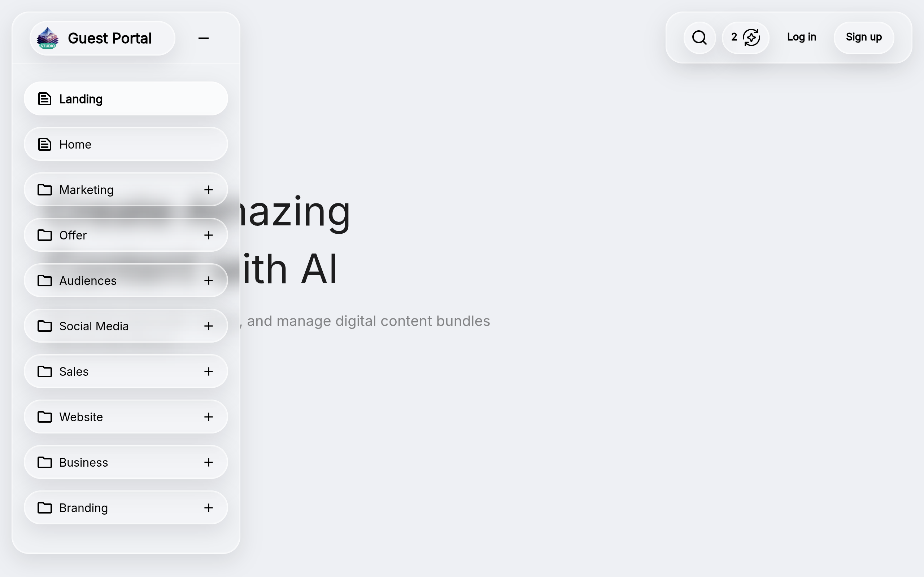924x577 pixels.
Task: Expand the Business folder plus
Action: click(209, 462)
